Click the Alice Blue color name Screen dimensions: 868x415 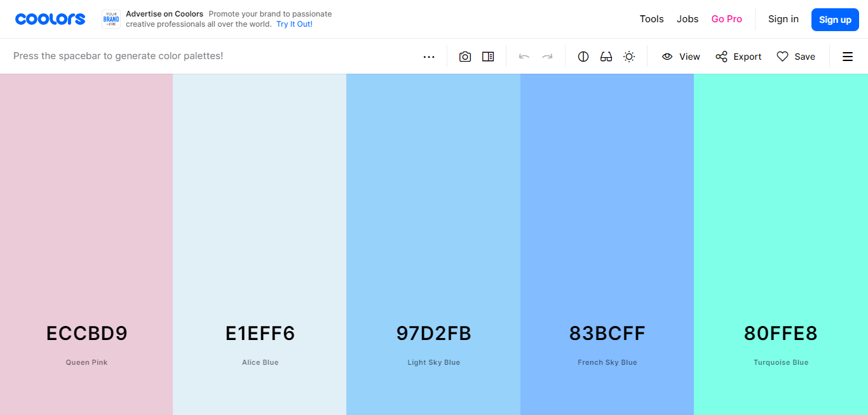point(261,362)
